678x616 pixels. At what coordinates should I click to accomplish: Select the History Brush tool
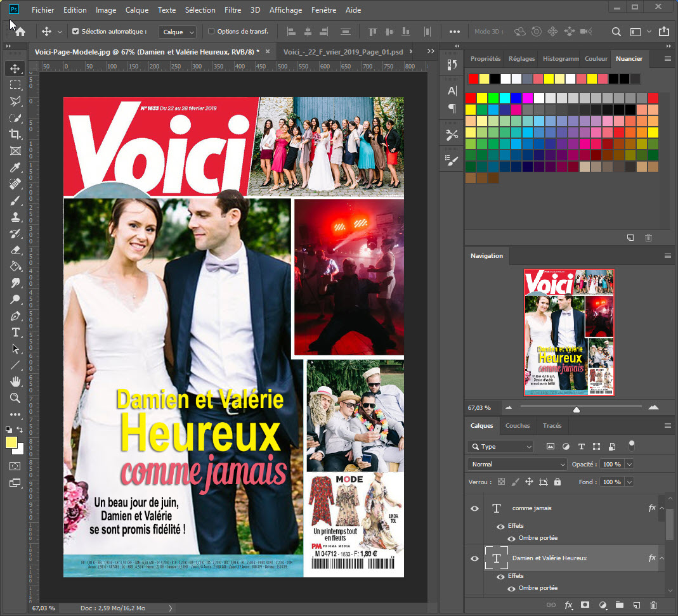(15, 233)
